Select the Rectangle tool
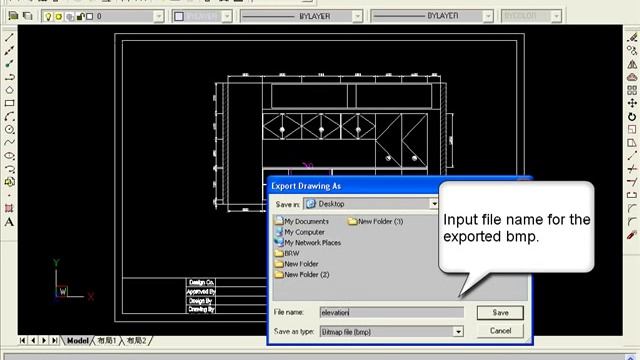The image size is (640, 360). click(x=9, y=103)
